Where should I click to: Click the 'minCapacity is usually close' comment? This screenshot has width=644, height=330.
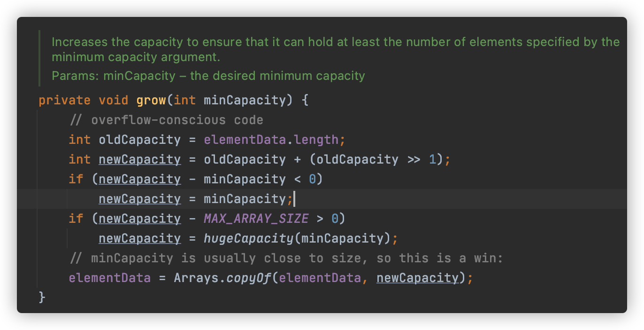(286, 258)
